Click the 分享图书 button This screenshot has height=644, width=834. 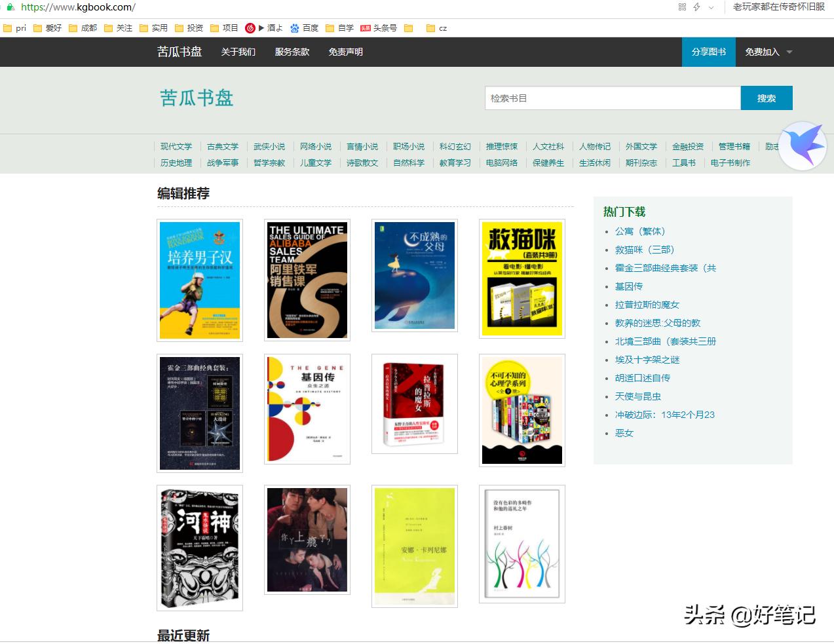click(x=708, y=52)
